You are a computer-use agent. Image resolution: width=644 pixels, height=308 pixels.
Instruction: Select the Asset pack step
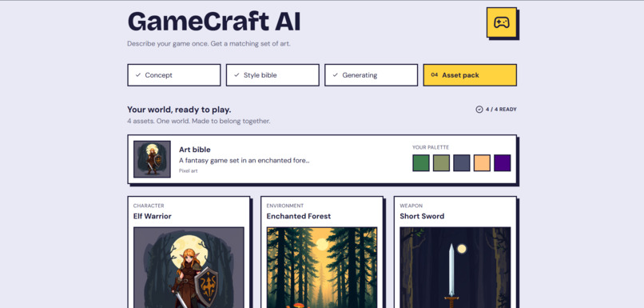pyautogui.click(x=470, y=75)
